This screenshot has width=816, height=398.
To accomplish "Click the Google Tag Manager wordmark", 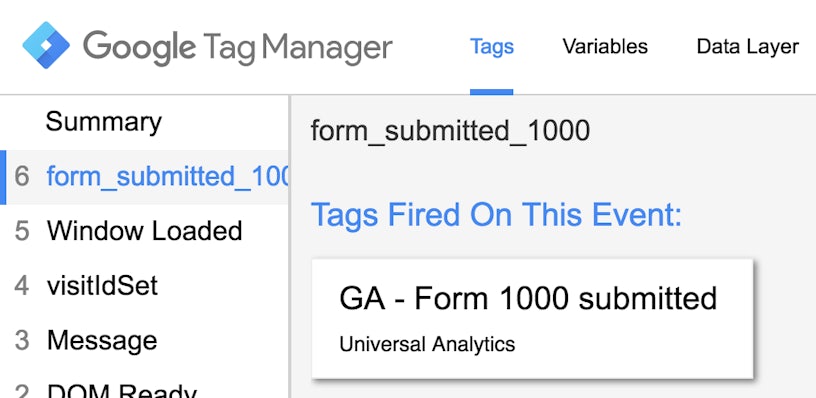I will coord(237,48).
